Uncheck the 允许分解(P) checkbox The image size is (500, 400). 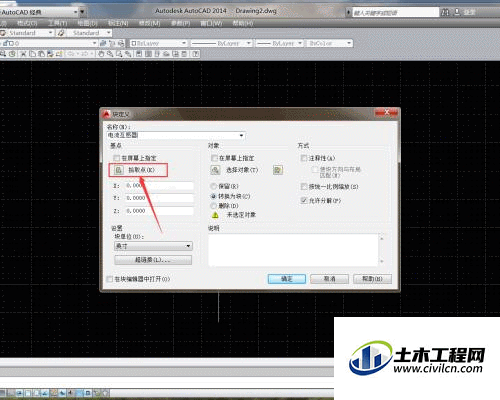click(304, 200)
